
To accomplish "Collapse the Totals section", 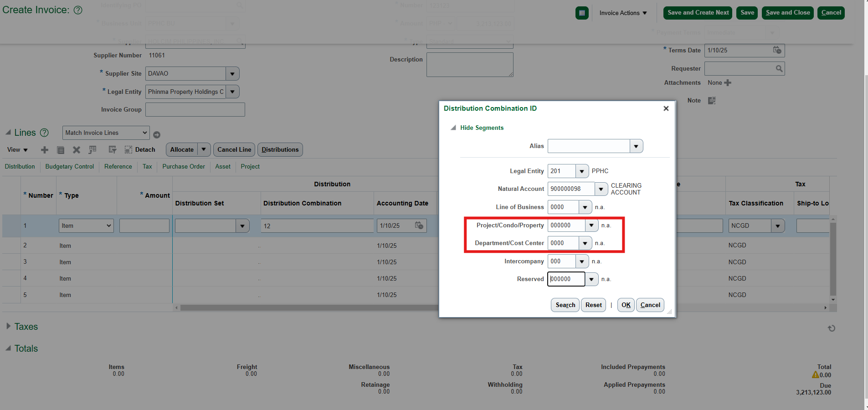I will point(8,348).
